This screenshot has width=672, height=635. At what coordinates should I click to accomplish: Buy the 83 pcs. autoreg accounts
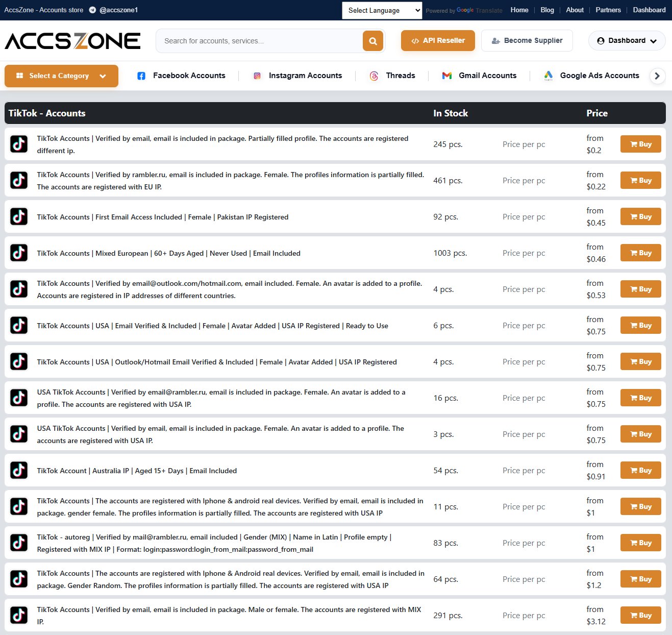[x=641, y=543]
